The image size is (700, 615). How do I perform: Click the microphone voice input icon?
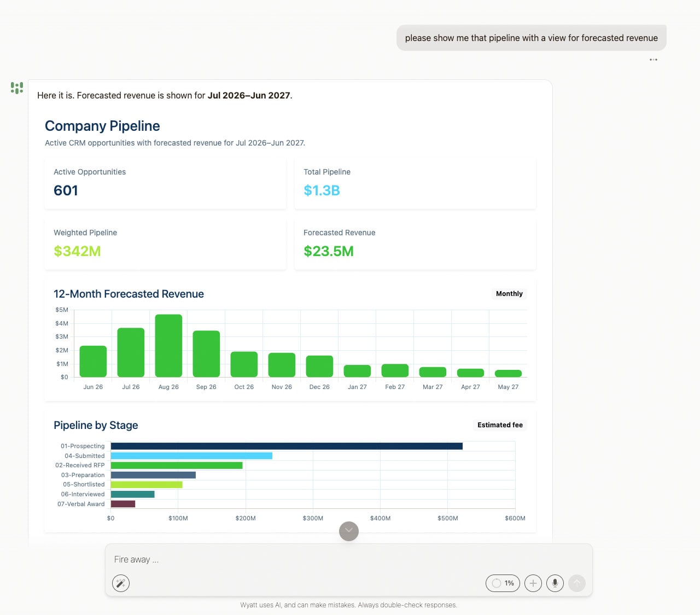click(x=555, y=583)
